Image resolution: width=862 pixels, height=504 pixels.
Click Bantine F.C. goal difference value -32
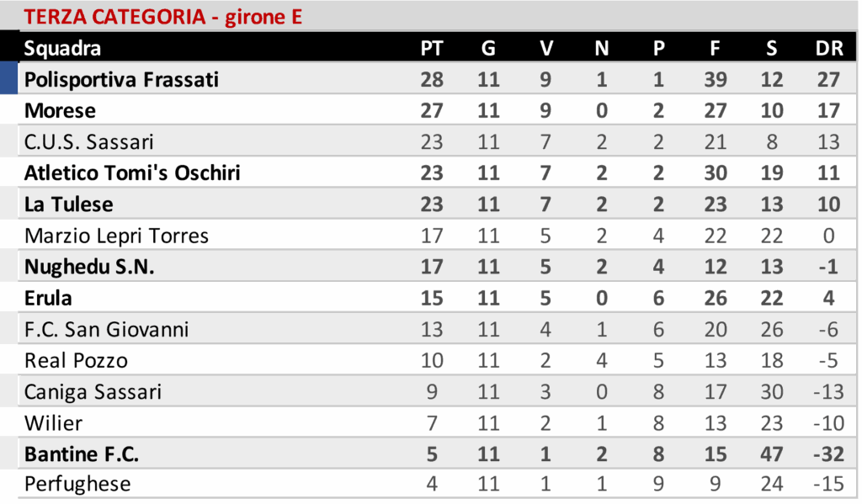[x=828, y=454]
